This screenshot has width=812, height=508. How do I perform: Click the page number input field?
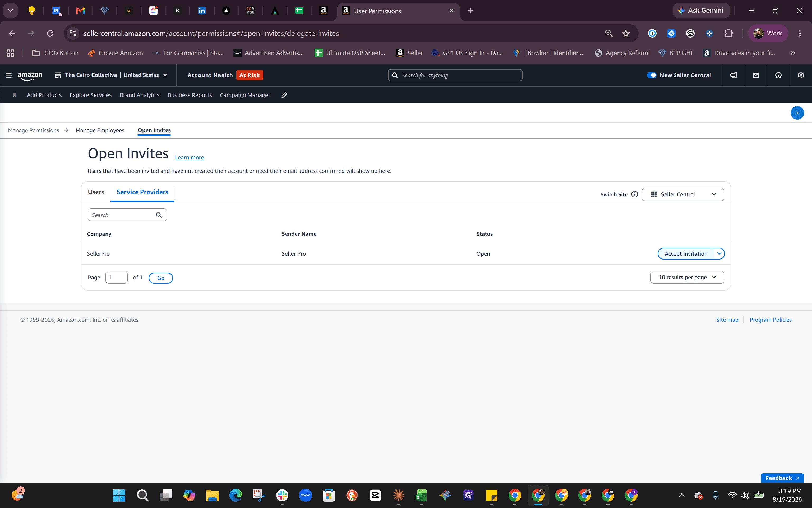click(116, 278)
